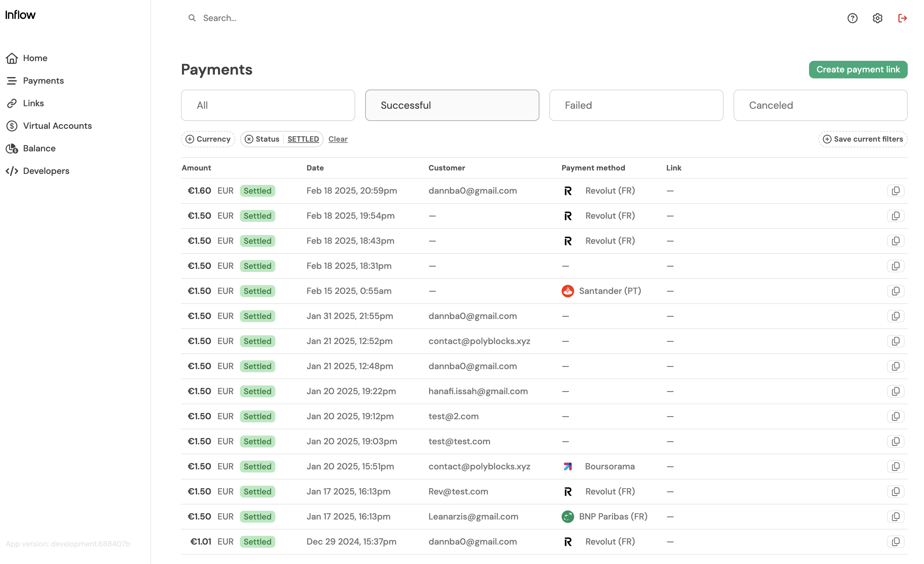The width and height of the screenshot is (924, 564).
Task: Open the Currency filter dropdown
Action: pos(208,139)
